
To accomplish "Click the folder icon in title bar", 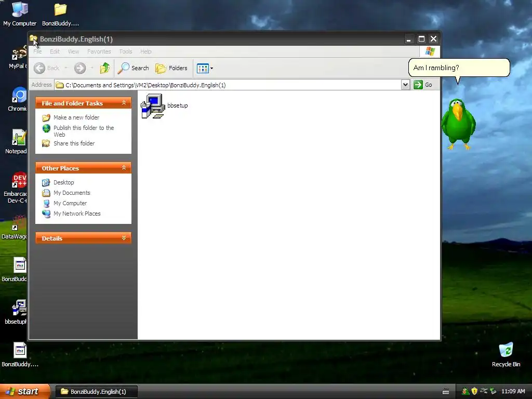I will point(34,38).
